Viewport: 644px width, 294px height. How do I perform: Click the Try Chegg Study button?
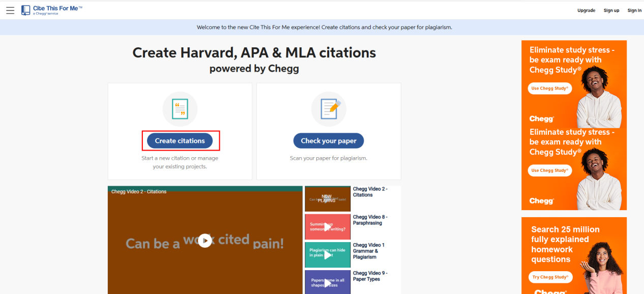click(x=550, y=277)
